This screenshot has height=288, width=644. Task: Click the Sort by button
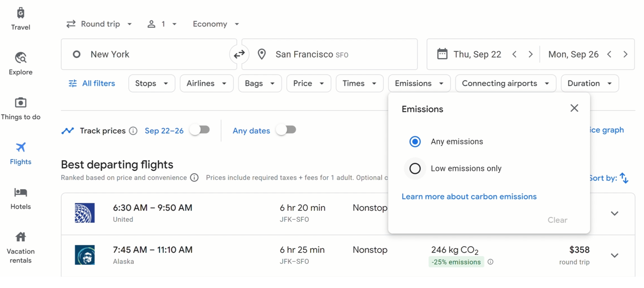coord(609,178)
